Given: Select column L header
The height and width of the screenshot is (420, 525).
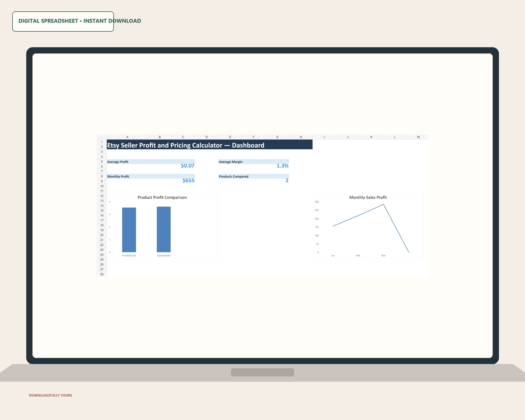Looking at the screenshot, I should coord(395,137).
